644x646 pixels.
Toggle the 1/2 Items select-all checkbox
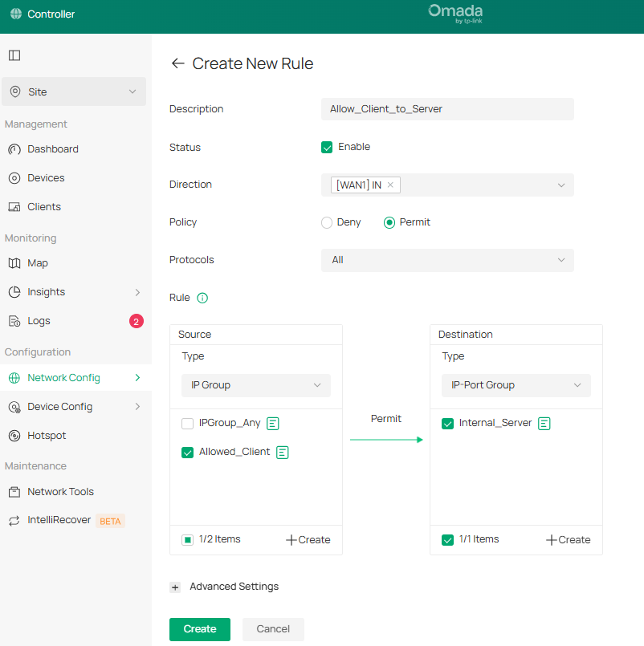click(x=188, y=540)
